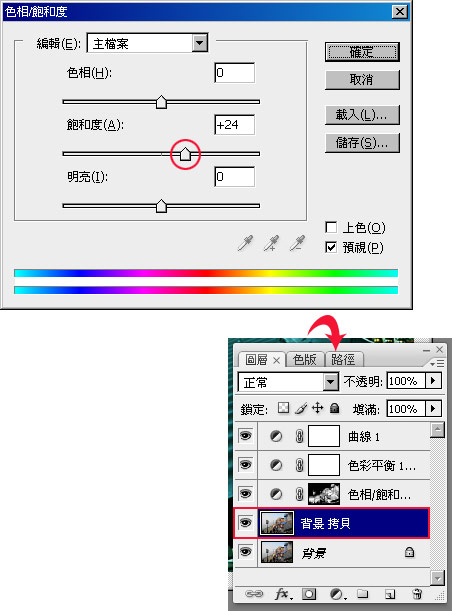The width and height of the screenshot is (452, 611).
Task: Select the first eyedropper tool
Action: click(x=245, y=243)
